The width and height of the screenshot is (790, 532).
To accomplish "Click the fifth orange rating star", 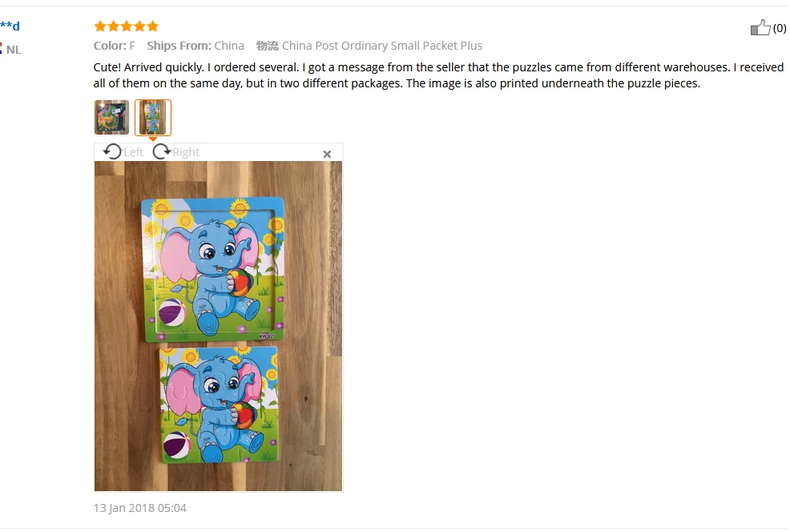I will [153, 26].
